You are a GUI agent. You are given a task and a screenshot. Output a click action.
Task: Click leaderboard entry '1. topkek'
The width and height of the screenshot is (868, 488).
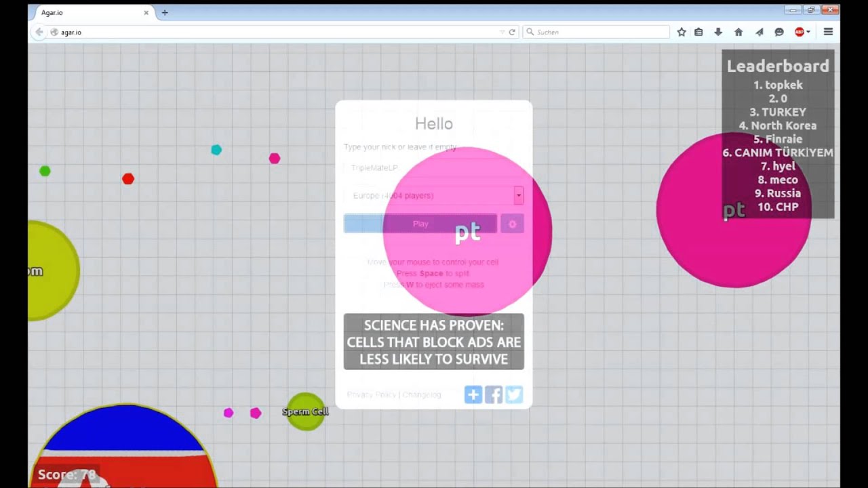pos(778,85)
